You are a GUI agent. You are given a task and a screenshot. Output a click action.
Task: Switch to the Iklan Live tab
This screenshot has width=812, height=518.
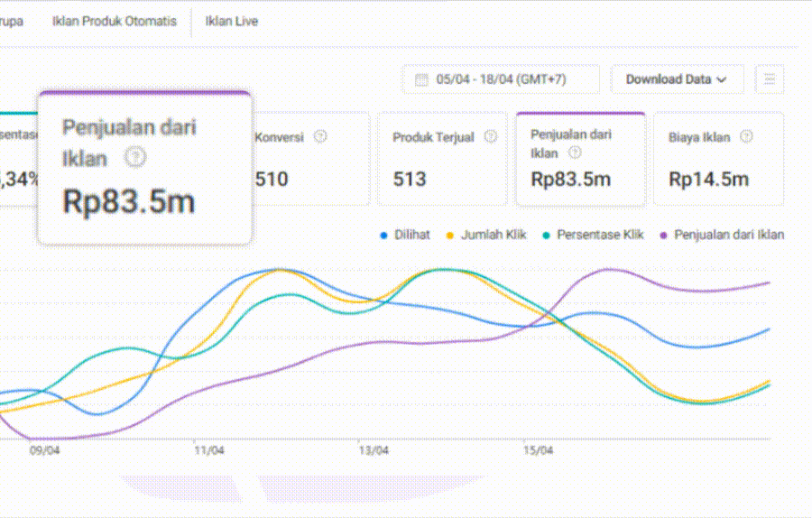[x=232, y=22]
